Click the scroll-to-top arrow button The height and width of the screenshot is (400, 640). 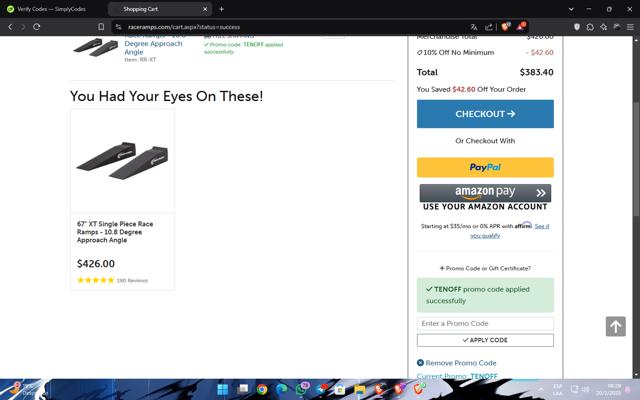pyautogui.click(x=616, y=326)
